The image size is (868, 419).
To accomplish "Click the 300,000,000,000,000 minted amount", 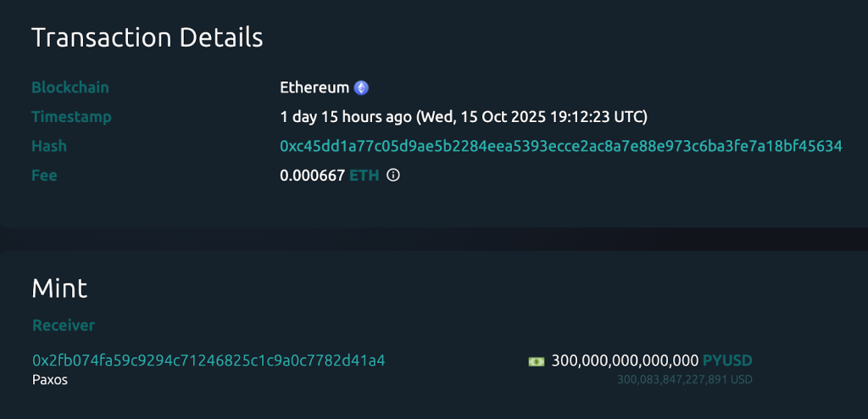I will coord(625,360).
